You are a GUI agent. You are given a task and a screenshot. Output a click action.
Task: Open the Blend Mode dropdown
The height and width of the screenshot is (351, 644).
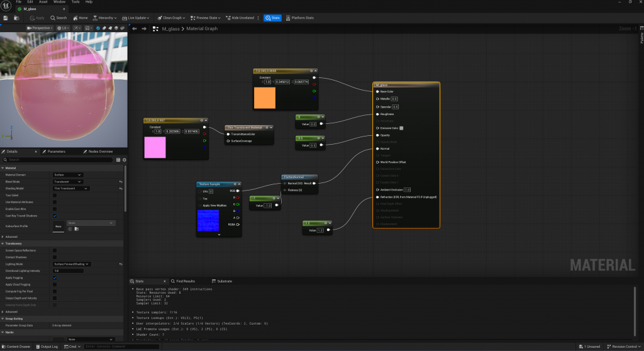coord(67,181)
